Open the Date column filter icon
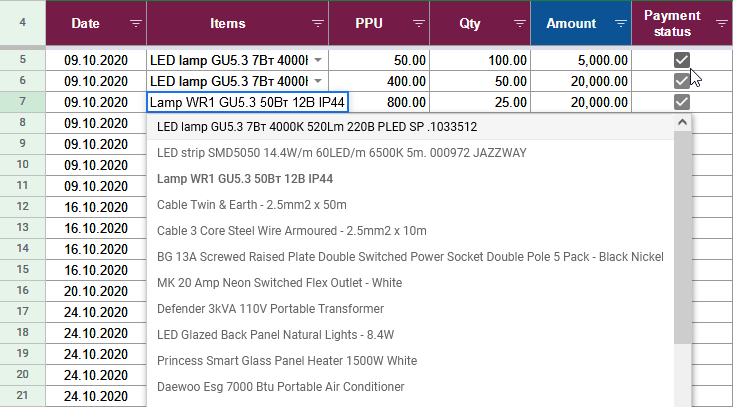Screen dimensions: 733x407 click(135, 23)
